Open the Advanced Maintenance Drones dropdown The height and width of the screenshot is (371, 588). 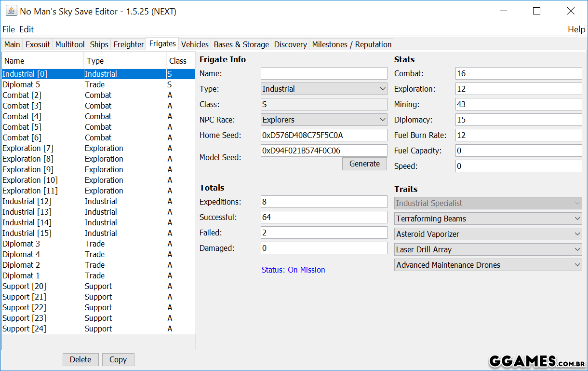click(488, 265)
